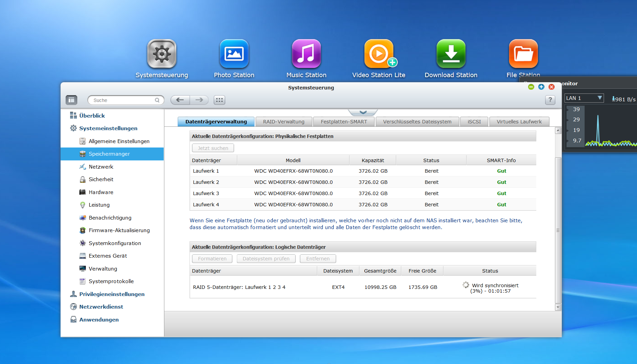Click the Verwaltung monitor icon
The image size is (637, 364).
click(x=82, y=268)
